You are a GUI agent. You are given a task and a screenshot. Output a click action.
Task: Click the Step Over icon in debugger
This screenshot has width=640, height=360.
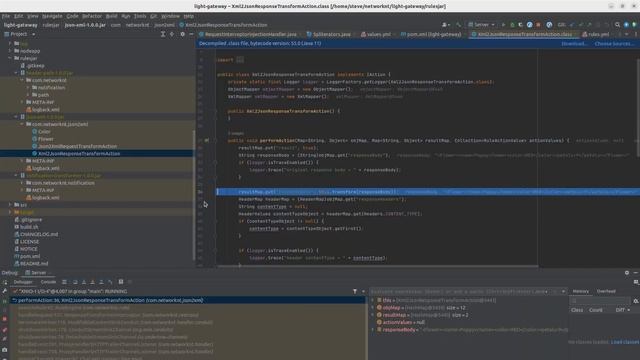[x=75, y=282]
